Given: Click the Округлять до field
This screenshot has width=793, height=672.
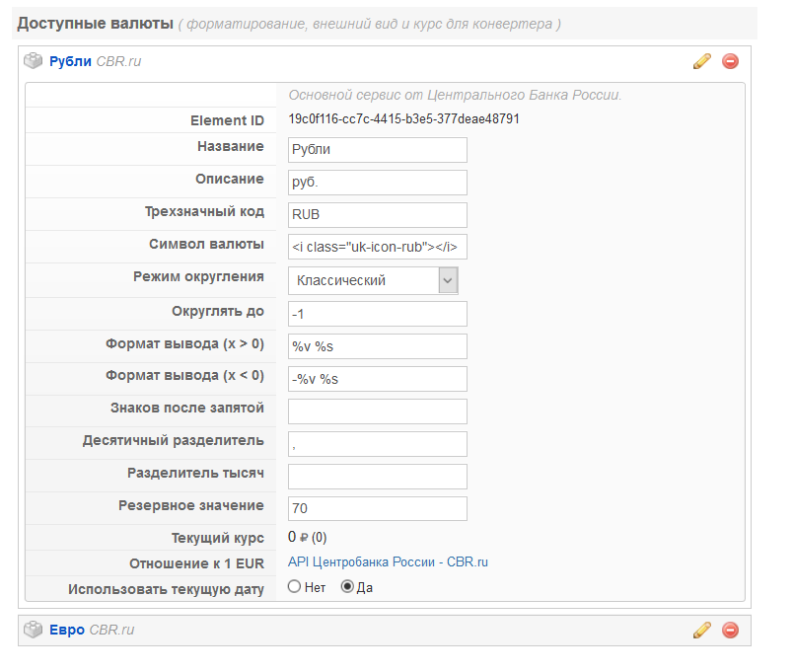Looking at the screenshot, I should click(x=377, y=314).
